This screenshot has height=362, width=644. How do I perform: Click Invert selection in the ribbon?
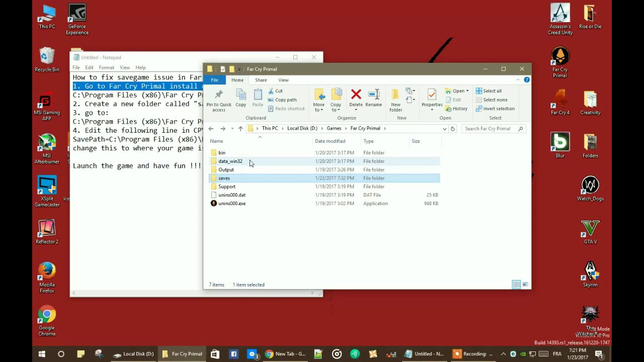pos(495,109)
